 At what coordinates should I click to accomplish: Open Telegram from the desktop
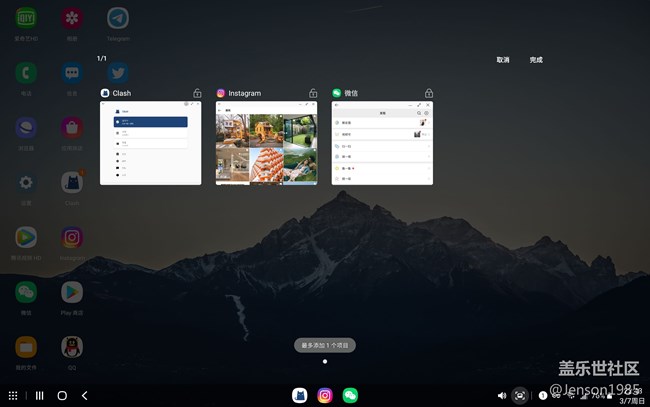tap(118, 19)
